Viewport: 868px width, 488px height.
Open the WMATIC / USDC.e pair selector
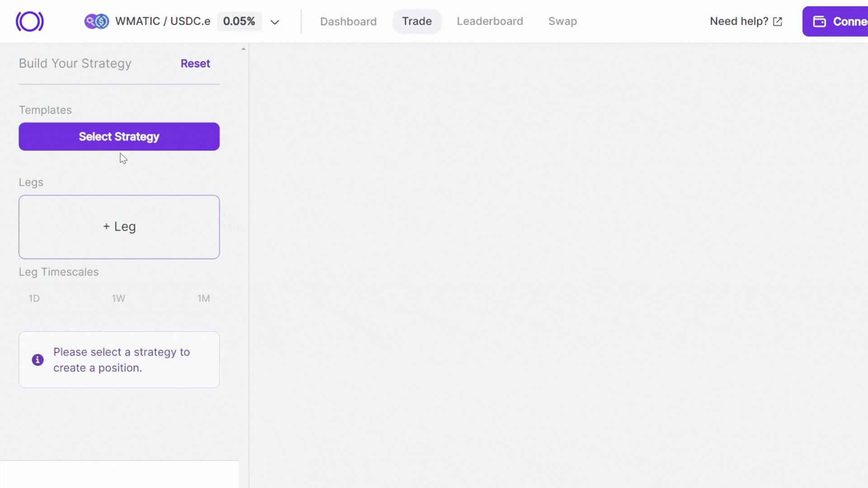163,21
